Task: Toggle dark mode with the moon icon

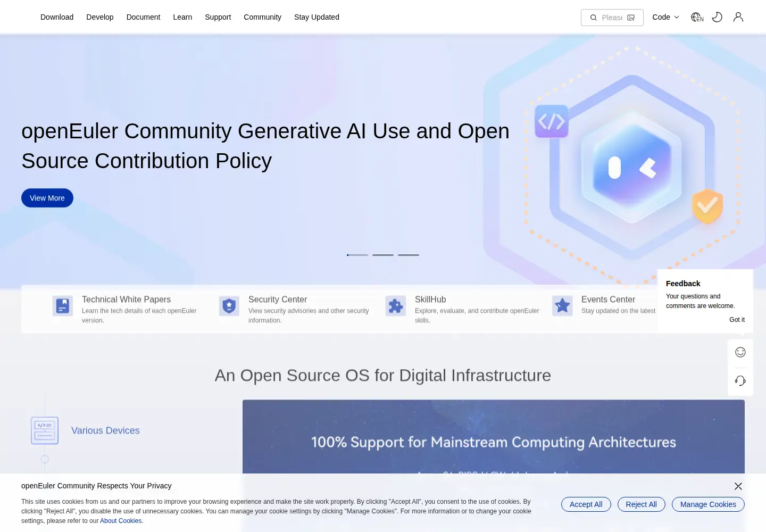Action: click(717, 17)
